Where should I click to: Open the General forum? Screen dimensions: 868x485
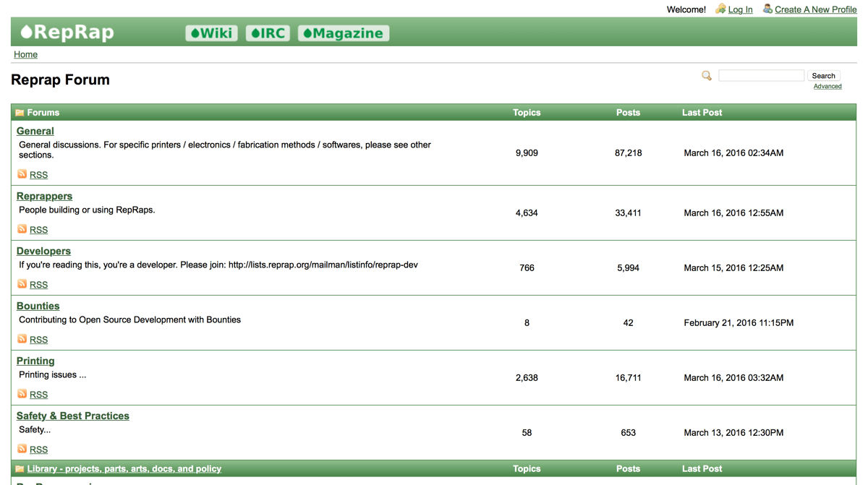pyautogui.click(x=35, y=132)
